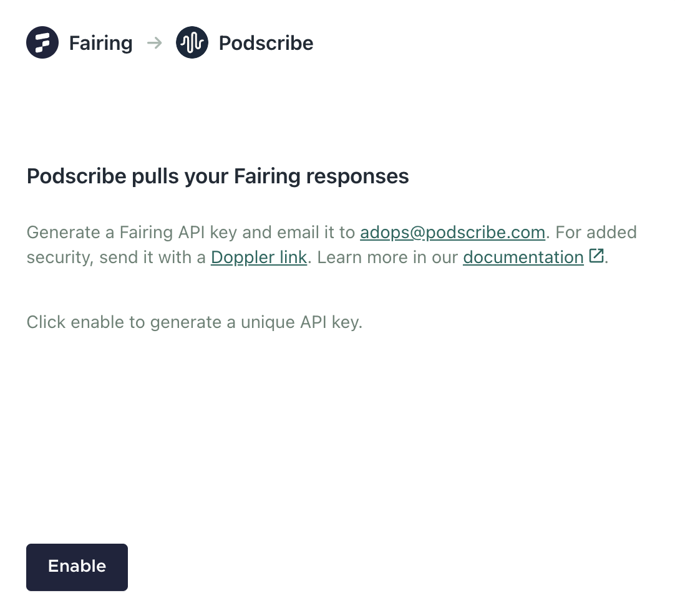
Task: Click the external link icon after documentation
Action: click(596, 255)
